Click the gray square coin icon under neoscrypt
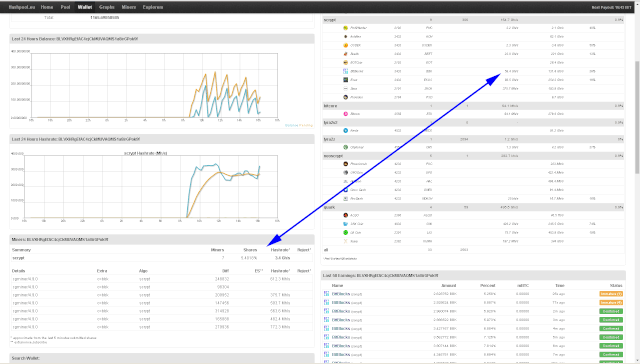Image resolution: width=640 pixels, height=364 pixels. click(x=345, y=198)
